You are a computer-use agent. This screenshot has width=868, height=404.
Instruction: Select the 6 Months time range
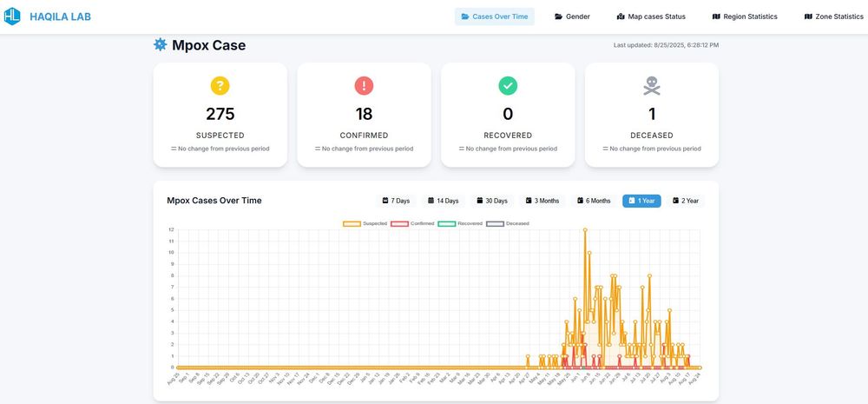coord(594,201)
